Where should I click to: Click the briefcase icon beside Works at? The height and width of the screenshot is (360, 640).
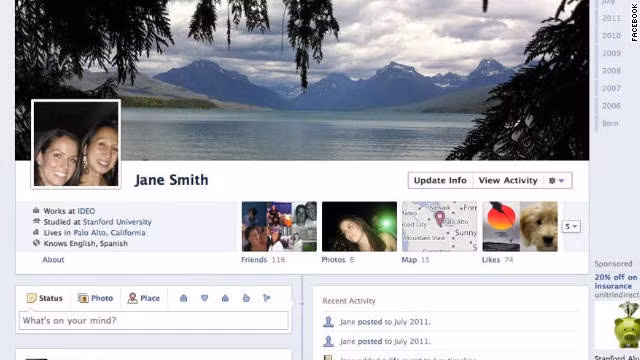coord(36,211)
